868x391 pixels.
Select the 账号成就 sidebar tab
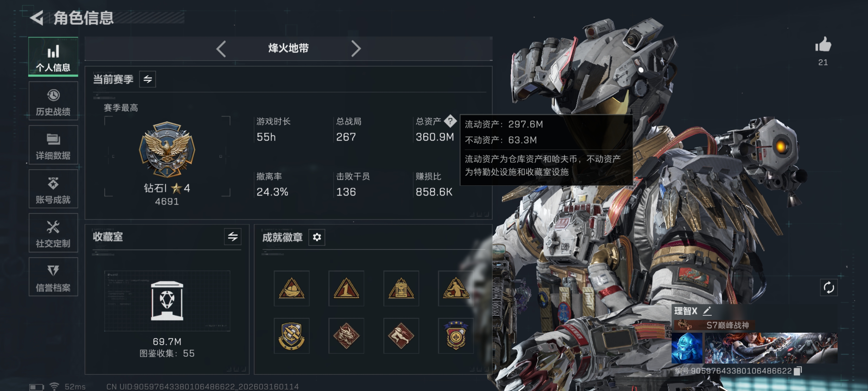click(53, 189)
